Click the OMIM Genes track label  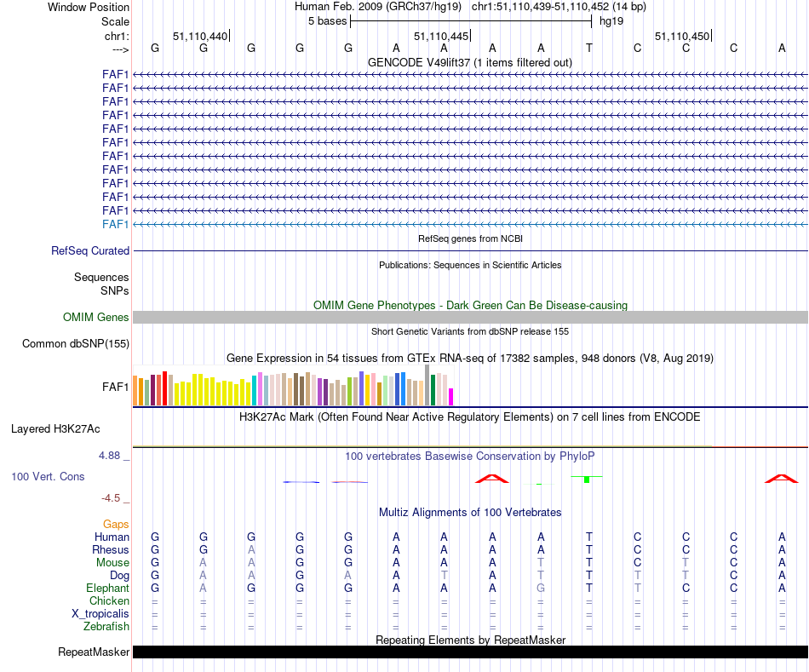click(95, 318)
